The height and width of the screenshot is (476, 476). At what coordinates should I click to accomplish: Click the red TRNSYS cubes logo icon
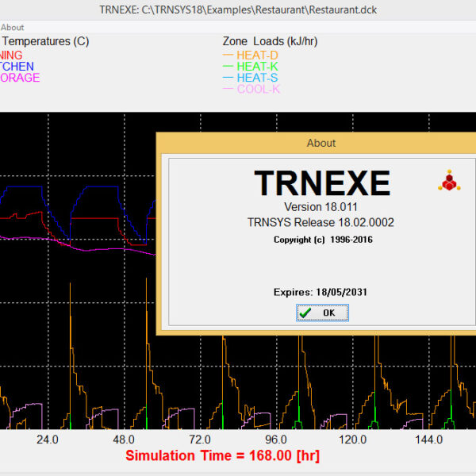point(449,180)
